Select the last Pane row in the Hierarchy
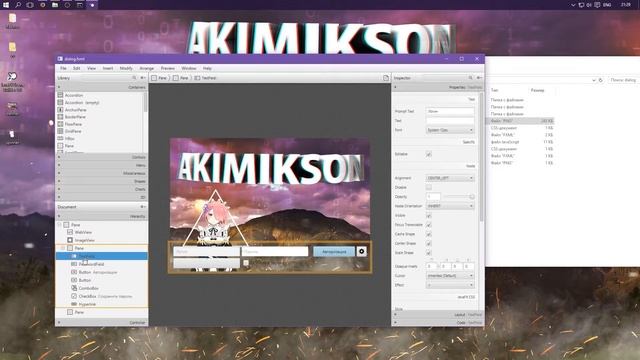The height and width of the screenshot is (360, 640). click(79, 312)
